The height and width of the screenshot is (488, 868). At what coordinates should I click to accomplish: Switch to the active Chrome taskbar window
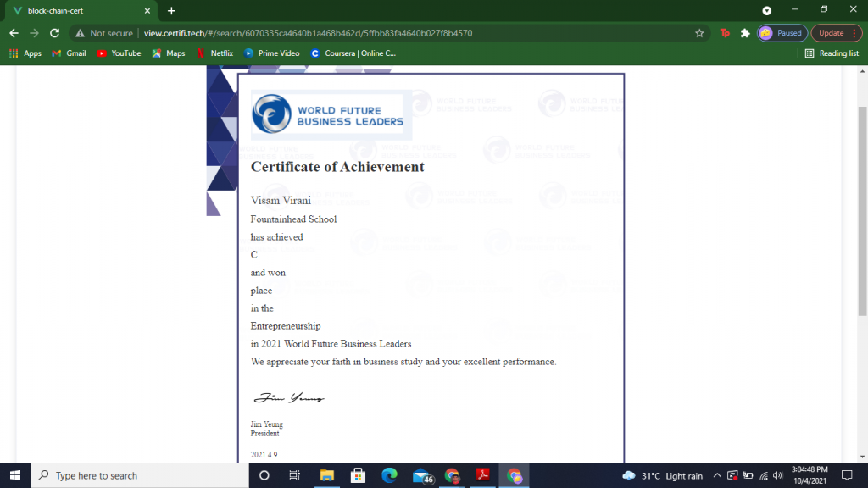tap(515, 475)
